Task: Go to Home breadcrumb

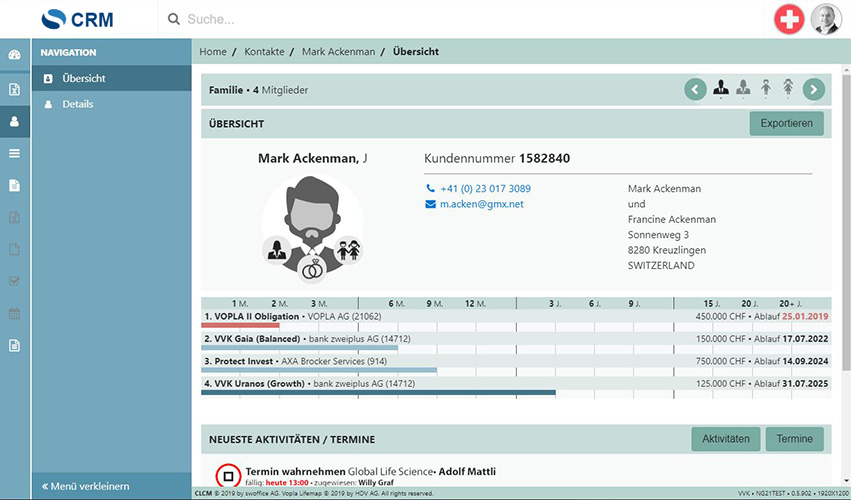Action: tap(213, 52)
